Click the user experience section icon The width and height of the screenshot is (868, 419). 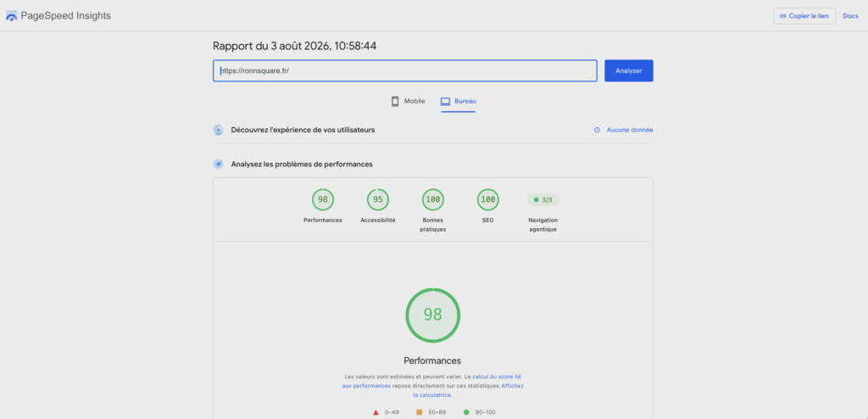click(218, 130)
